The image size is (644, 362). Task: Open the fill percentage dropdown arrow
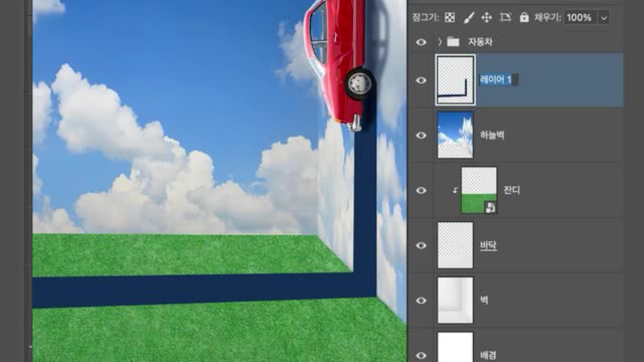point(604,18)
